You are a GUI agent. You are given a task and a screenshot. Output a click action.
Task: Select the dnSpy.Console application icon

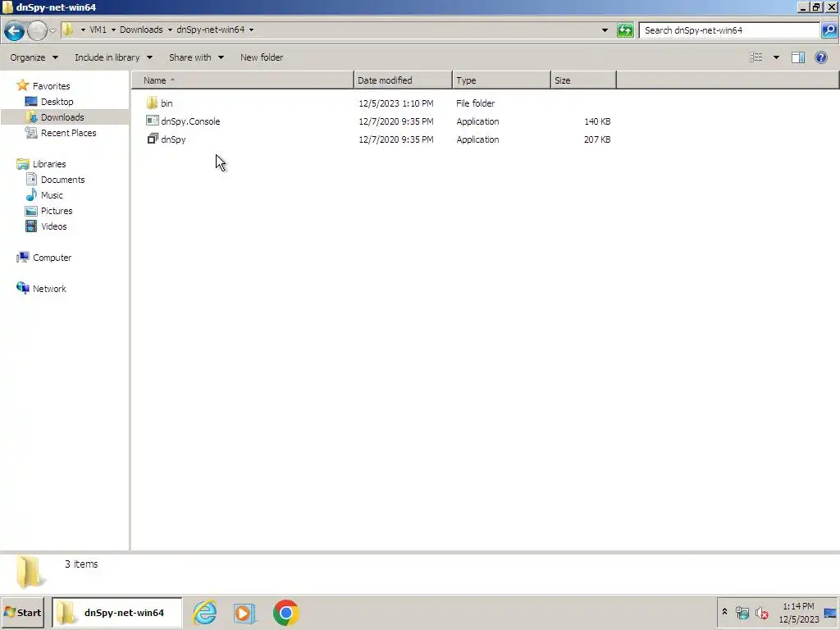(x=152, y=121)
